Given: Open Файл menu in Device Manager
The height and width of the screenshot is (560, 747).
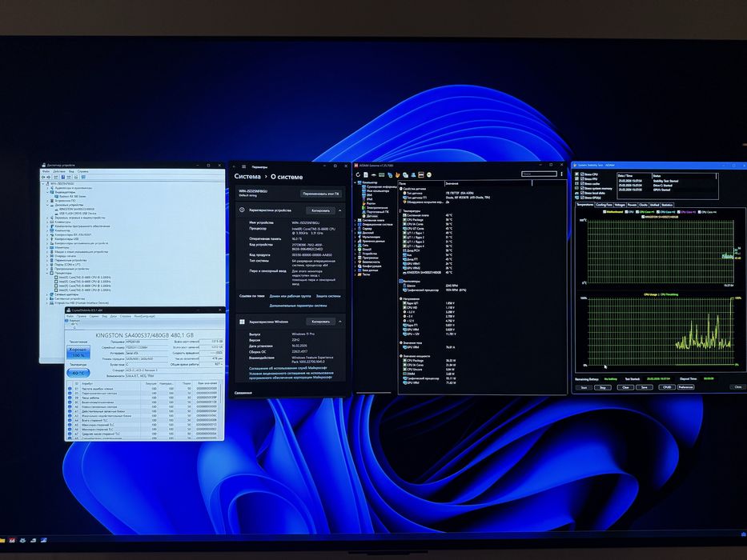Looking at the screenshot, I should coord(46,171).
